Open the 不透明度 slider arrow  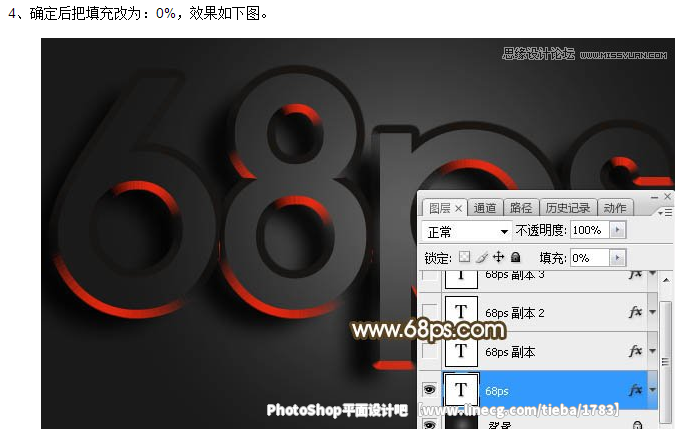[x=617, y=230]
